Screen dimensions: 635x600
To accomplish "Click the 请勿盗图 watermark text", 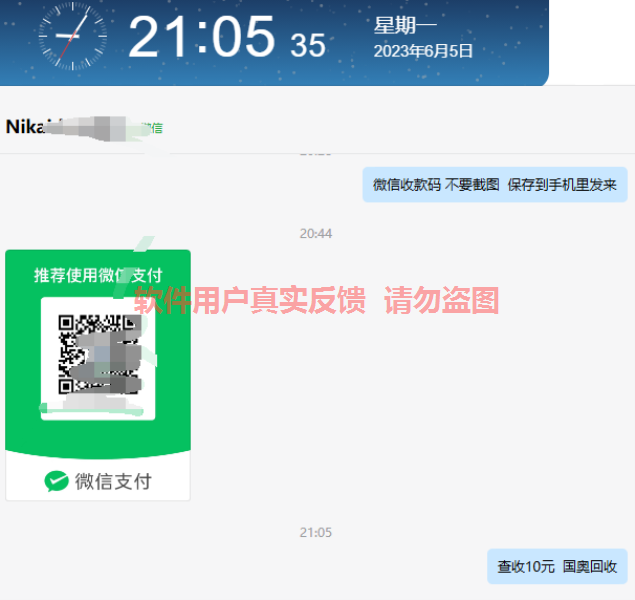I will (x=441, y=300).
